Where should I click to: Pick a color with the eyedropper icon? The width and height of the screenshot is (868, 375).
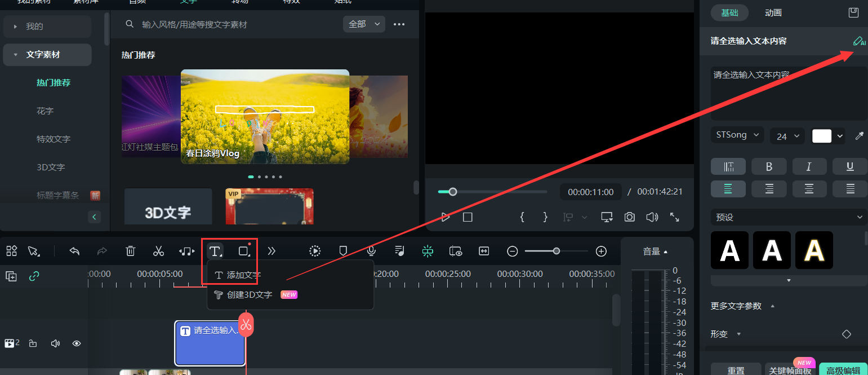click(859, 135)
